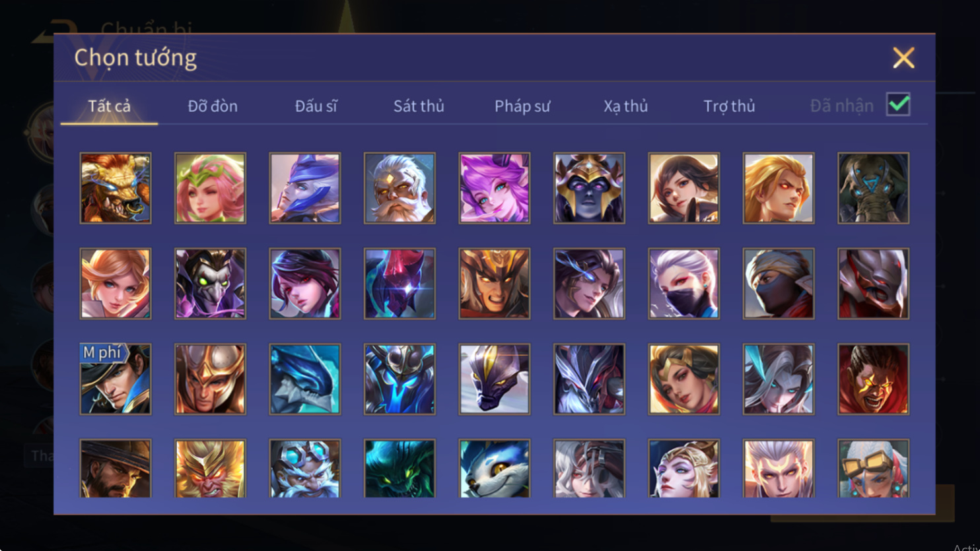
Task: Pick the pink-haired girl with green crown
Action: [x=210, y=188]
